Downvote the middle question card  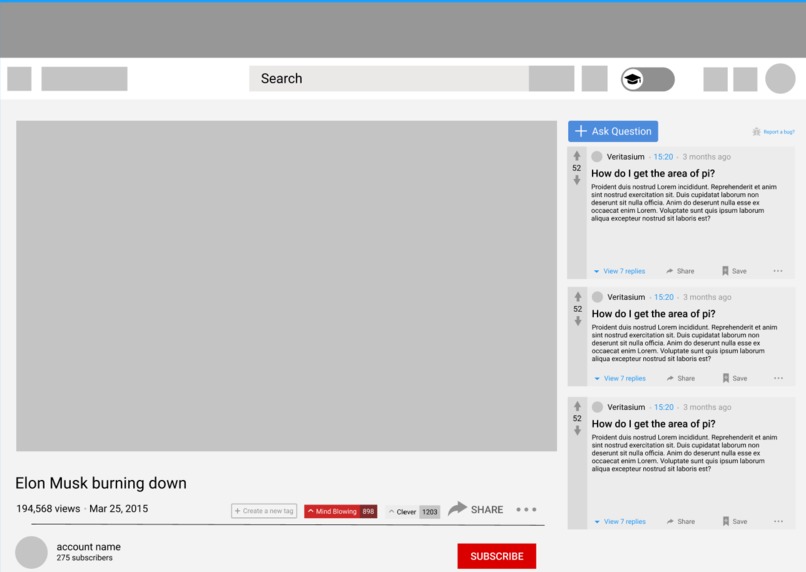[x=578, y=321]
